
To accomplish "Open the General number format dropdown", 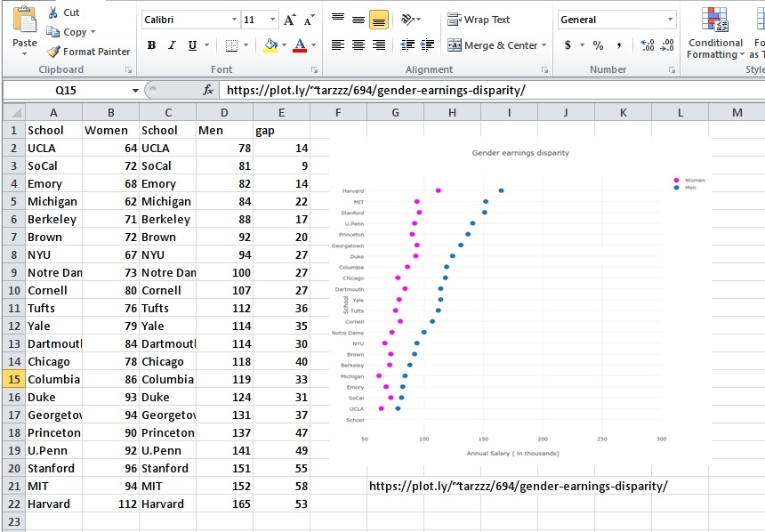I will point(671,20).
